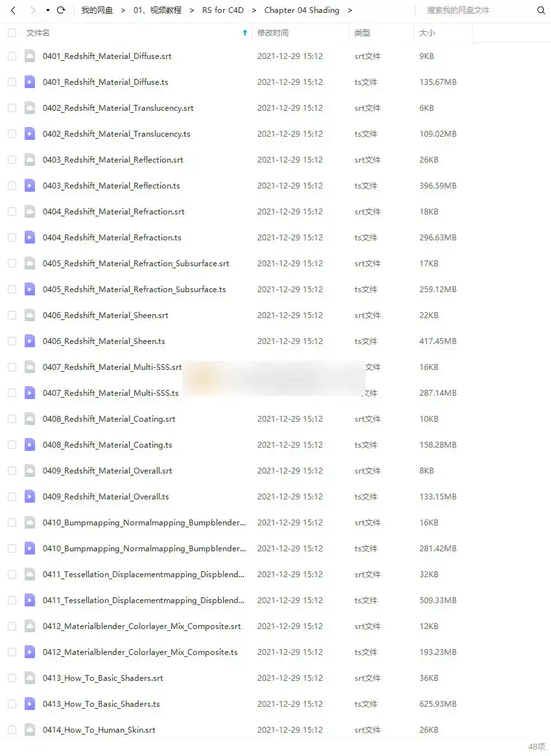Screen dimensions: 551x756
Task: Click video icon of 0401_Redshift_Material_Diffuse.ts
Action: 30,82
